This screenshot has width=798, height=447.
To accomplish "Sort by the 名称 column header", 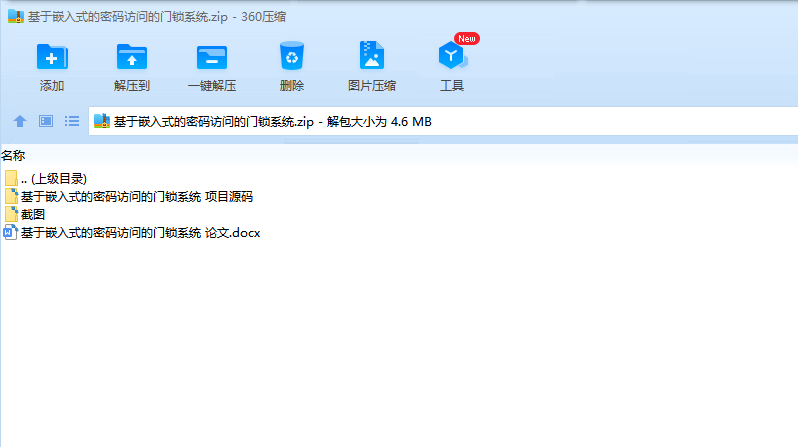I will tap(13, 155).
